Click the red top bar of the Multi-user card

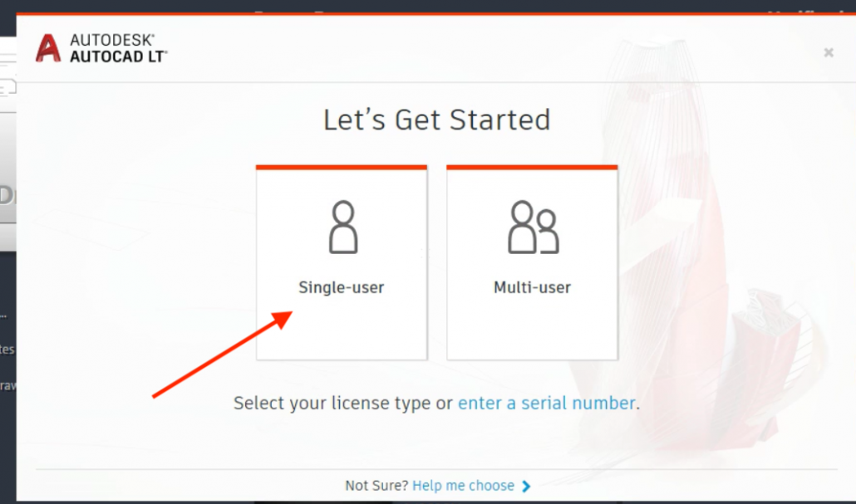pyautogui.click(x=532, y=168)
